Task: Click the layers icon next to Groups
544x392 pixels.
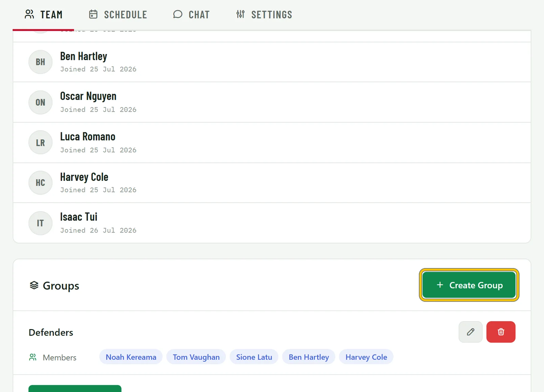Action: click(x=34, y=285)
